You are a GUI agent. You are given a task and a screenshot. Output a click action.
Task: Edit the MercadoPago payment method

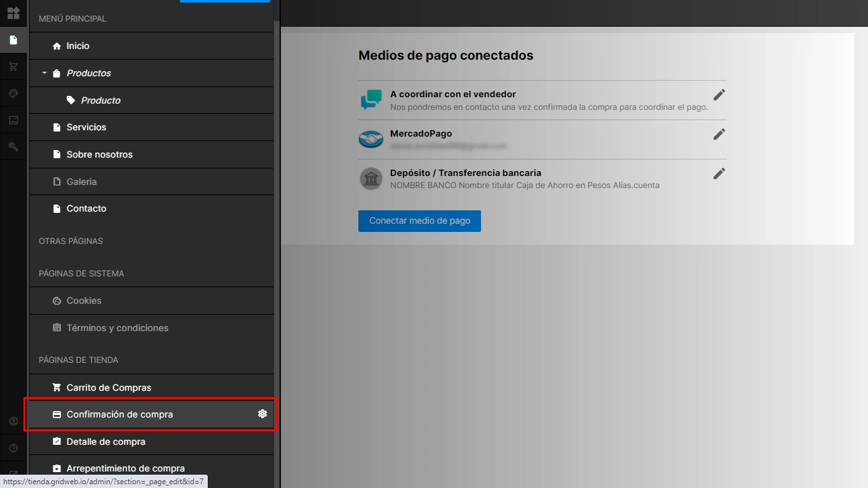[x=719, y=134]
